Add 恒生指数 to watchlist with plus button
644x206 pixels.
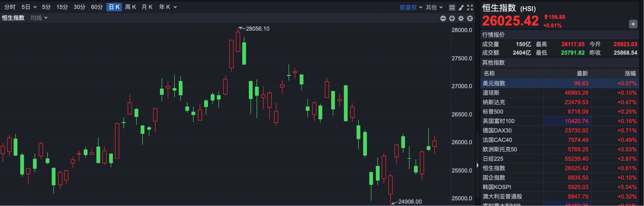pos(633,24)
